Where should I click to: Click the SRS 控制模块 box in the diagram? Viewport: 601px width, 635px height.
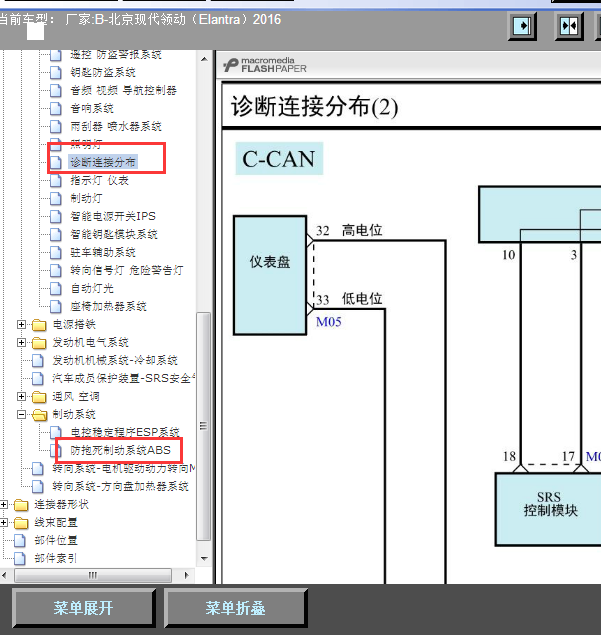tap(548, 509)
